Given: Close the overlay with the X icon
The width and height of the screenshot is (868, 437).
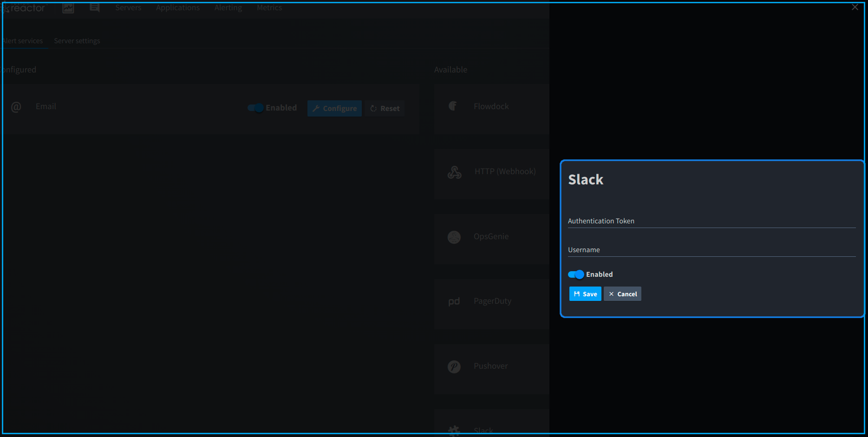Looking at the screenshot, I should (855, 7).
